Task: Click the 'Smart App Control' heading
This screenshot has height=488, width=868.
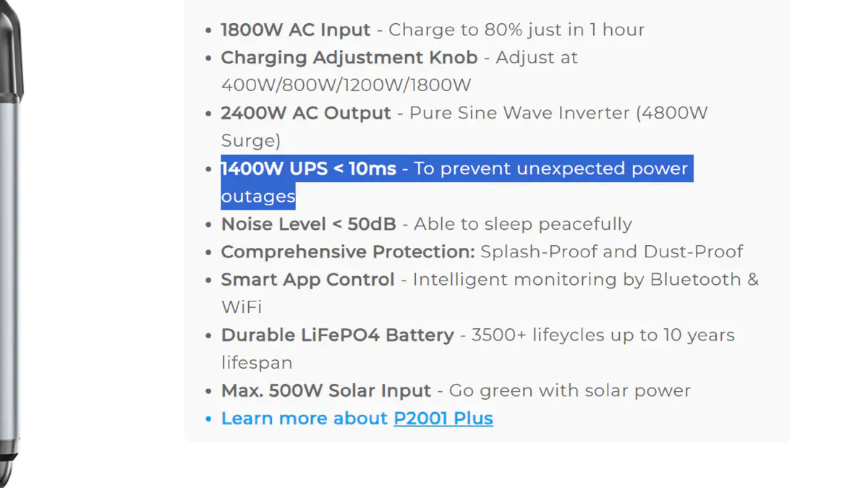Action: (x=308, y=280)
